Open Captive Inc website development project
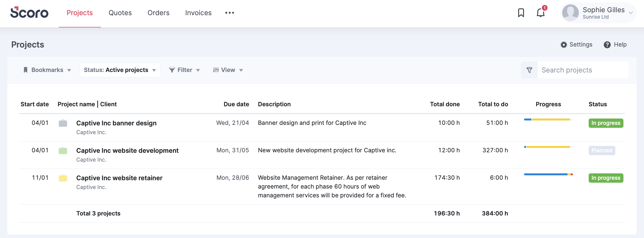Screen dimensions: 644x238 point(127,151)
